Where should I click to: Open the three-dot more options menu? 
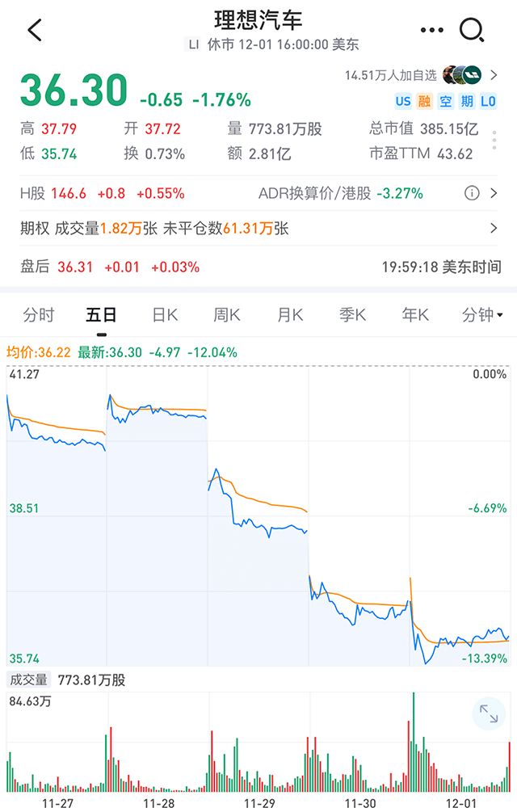coord(431,30)
